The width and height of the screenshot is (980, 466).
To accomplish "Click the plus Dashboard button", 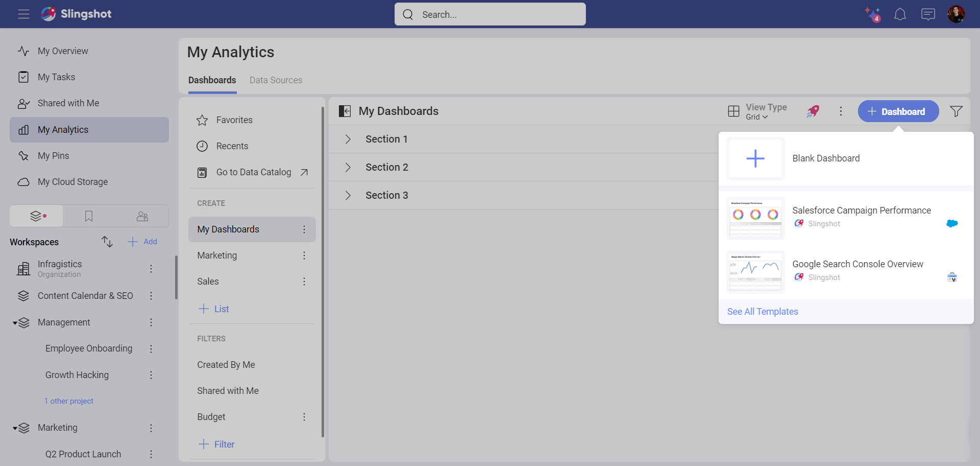I will coord(898,111).
